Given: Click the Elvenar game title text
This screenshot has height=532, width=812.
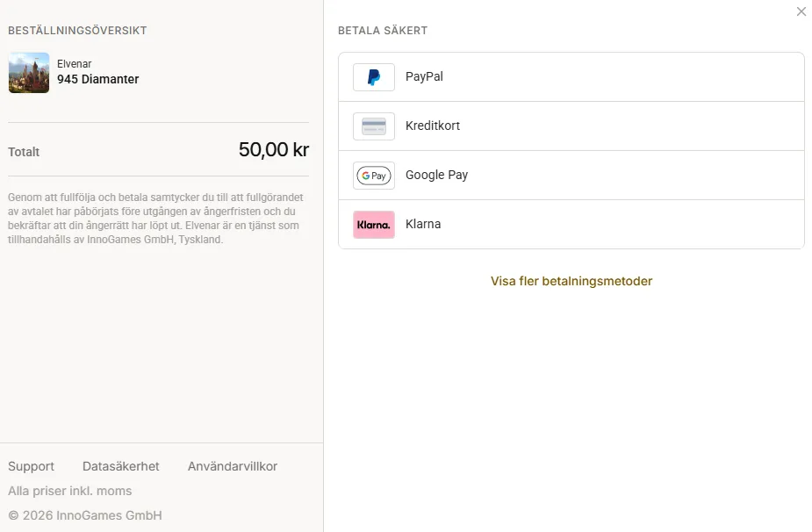Looking at the screenshot, I should pos(74,64).
